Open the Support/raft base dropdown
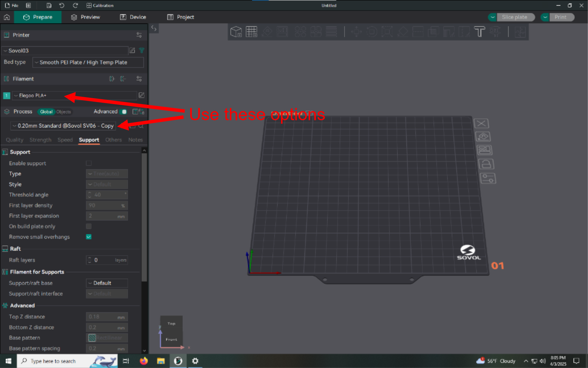The height and width of the screenshot is (368, 588). [x=107, y=283]
